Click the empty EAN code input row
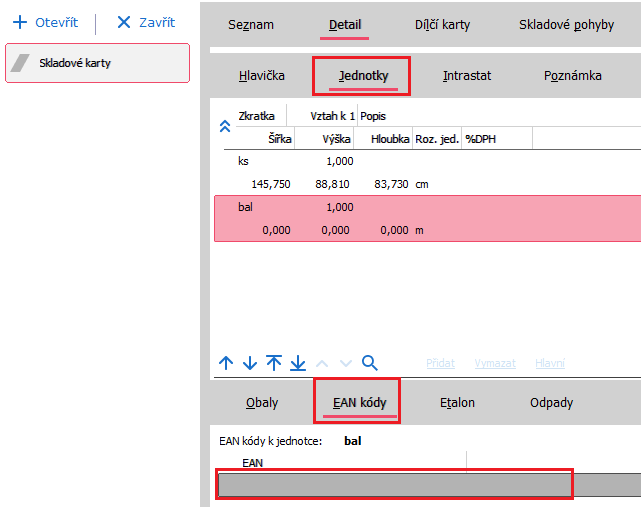This screenshot has width=641, height=507. [x=394, y=485]
